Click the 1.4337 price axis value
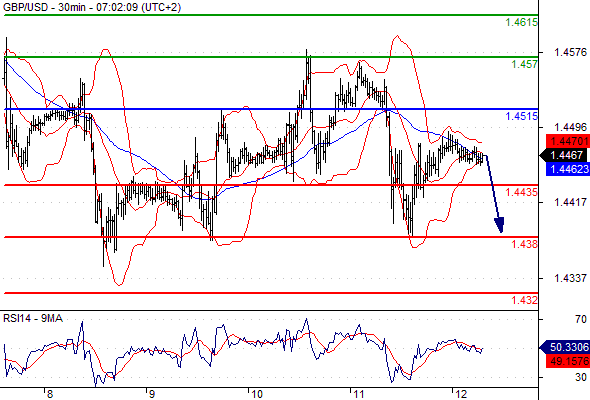Viewport: 590px width, 400px height. click(570, 278)
